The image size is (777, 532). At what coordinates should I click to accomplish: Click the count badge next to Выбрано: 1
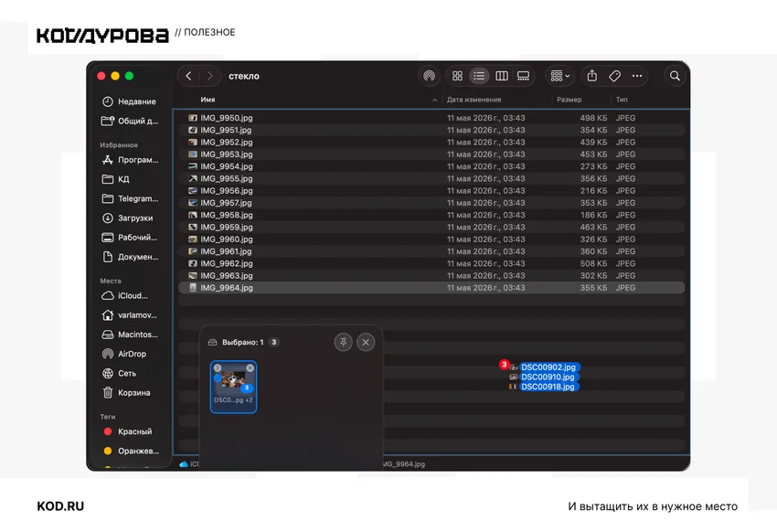pos(274,342)
